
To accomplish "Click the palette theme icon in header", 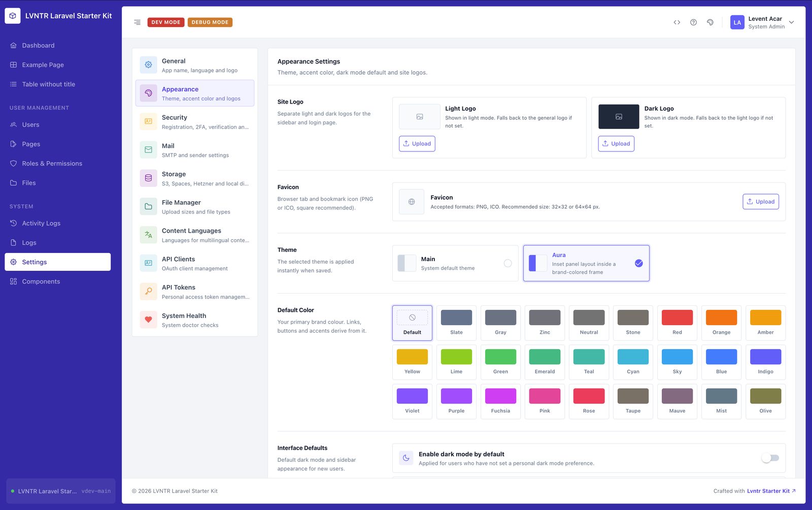I will click(710, 22).
